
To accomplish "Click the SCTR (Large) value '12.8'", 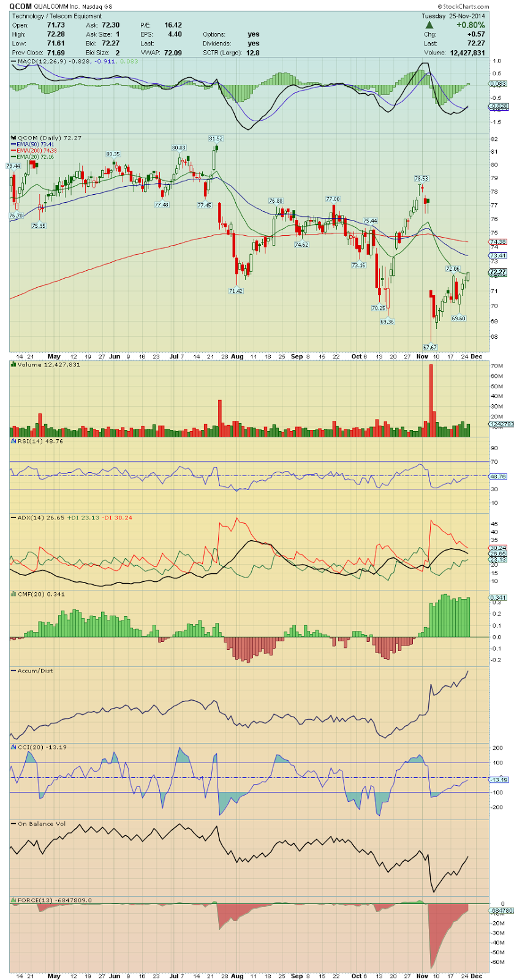I will [252, 53].
